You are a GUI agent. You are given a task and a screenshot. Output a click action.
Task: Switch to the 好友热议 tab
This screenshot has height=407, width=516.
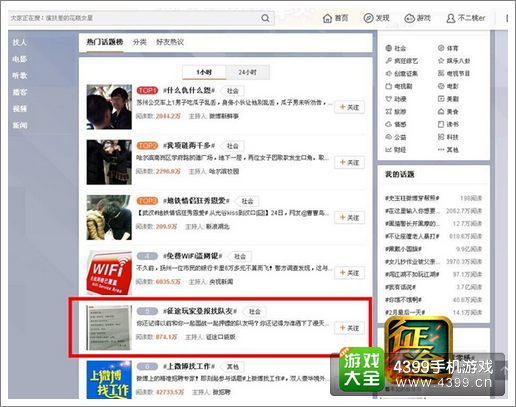tap(170, 42)
